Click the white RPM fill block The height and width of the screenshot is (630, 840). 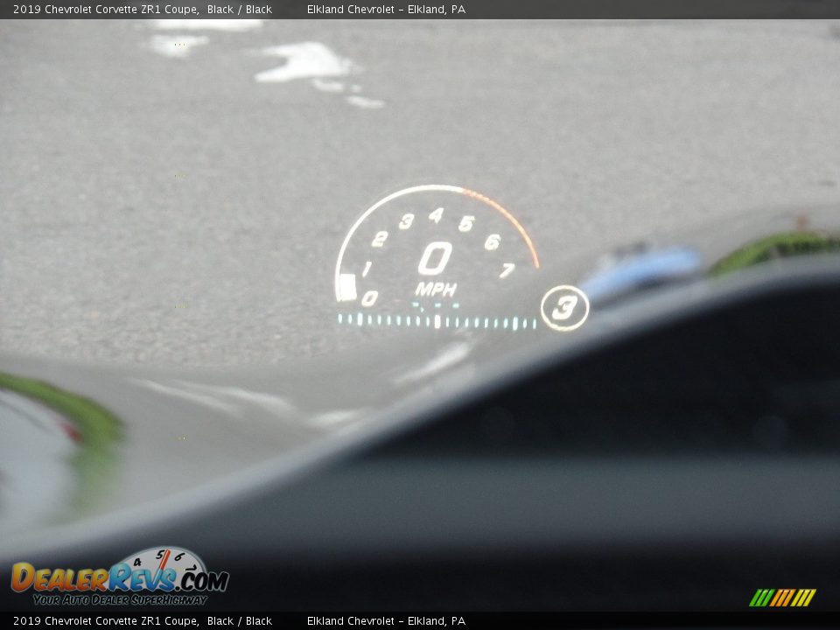point(347,287)
